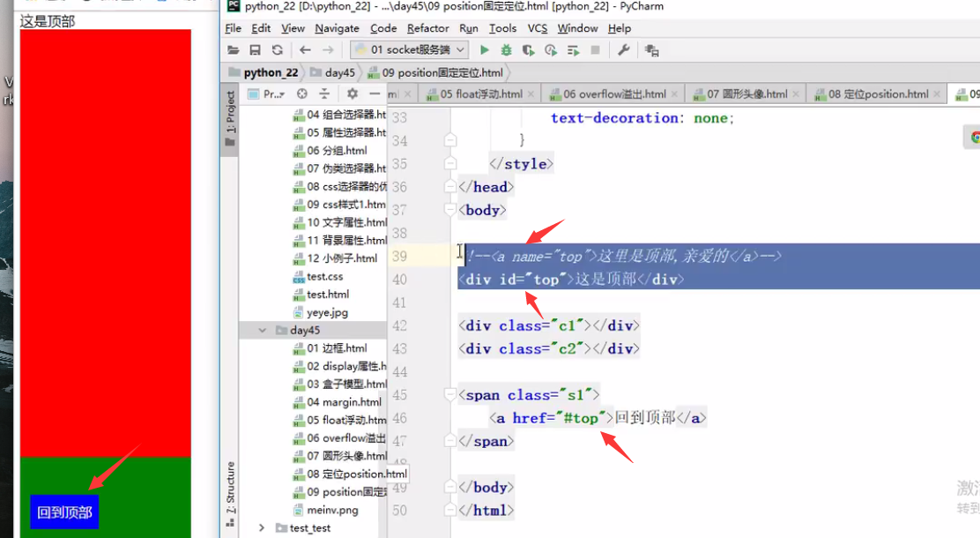
Task: Navigate forward with the right arrow icon
Action: point(328,50)
